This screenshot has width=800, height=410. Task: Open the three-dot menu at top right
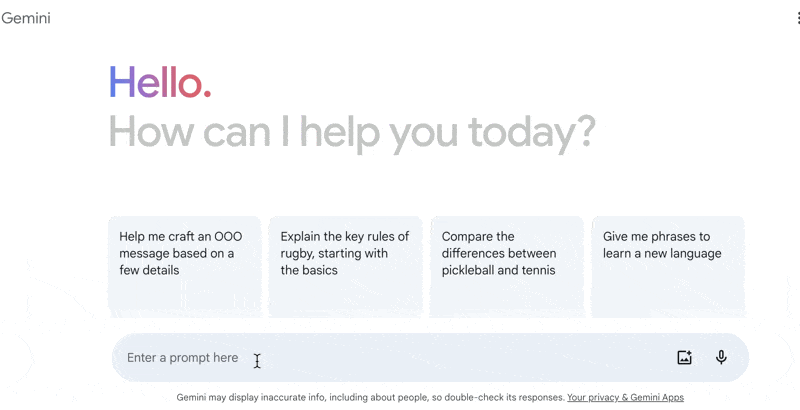point(797,18)
